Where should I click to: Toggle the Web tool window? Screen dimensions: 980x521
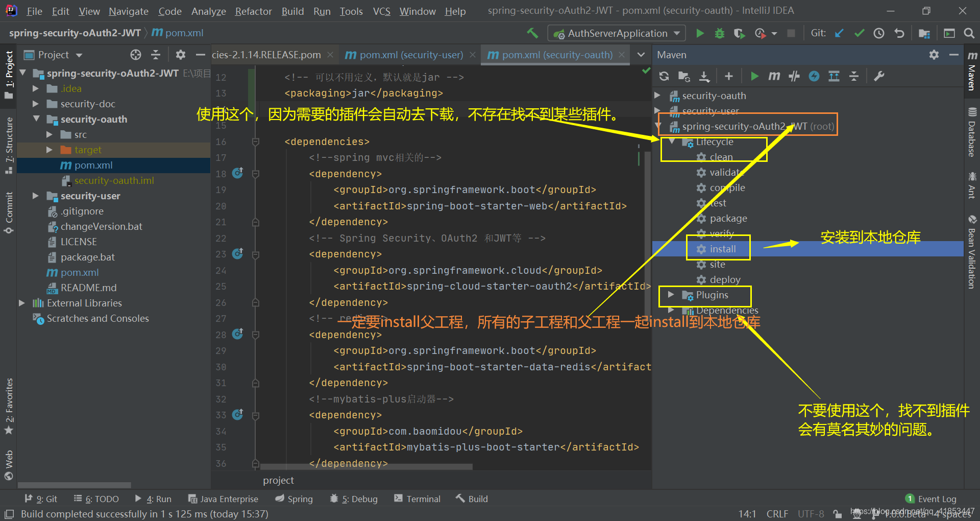click(x=9, y=465)
